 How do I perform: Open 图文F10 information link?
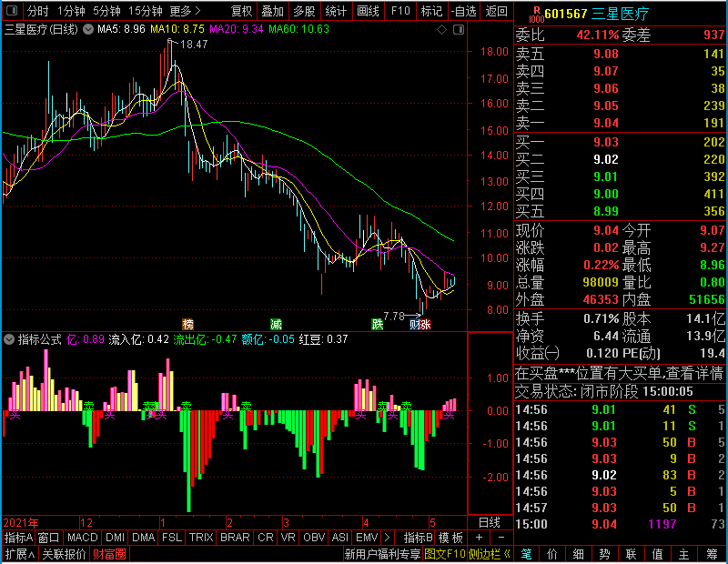coord(445,554)
